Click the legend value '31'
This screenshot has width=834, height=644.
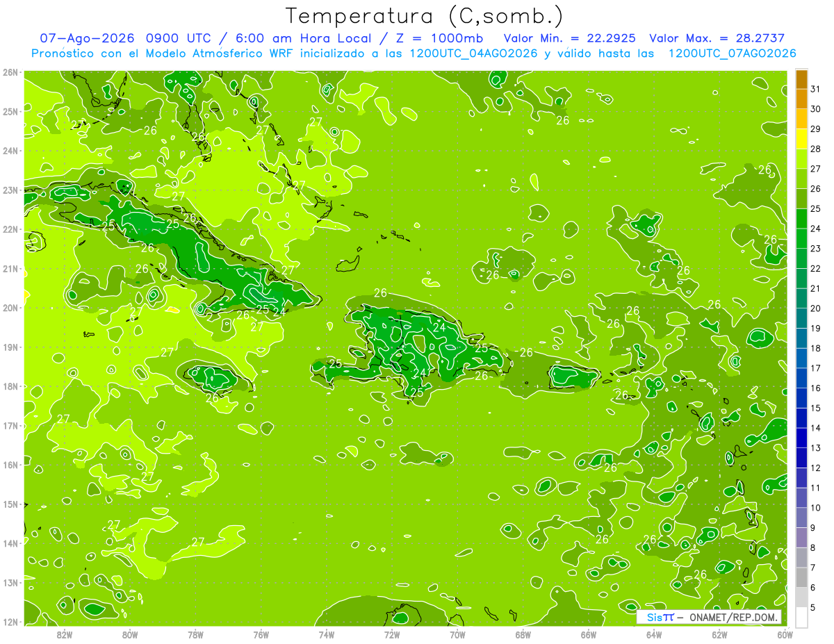[x=815, y=90]
